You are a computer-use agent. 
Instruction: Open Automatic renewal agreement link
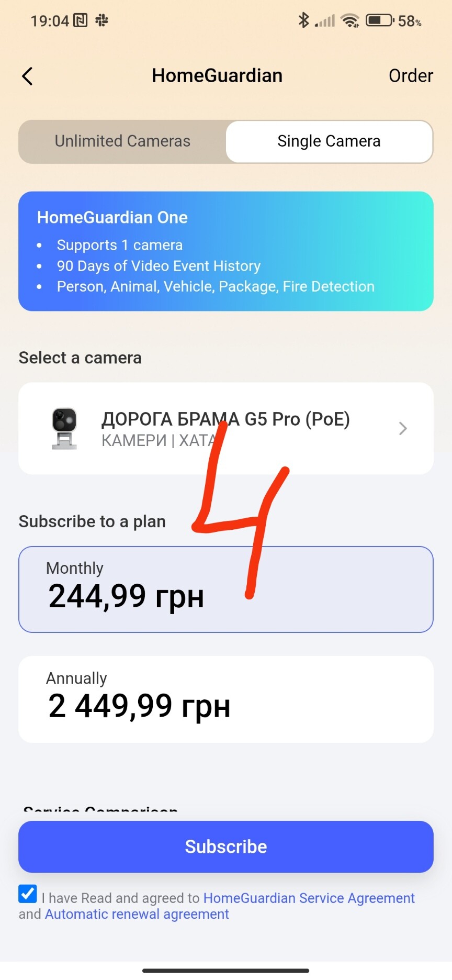[137, 914]
